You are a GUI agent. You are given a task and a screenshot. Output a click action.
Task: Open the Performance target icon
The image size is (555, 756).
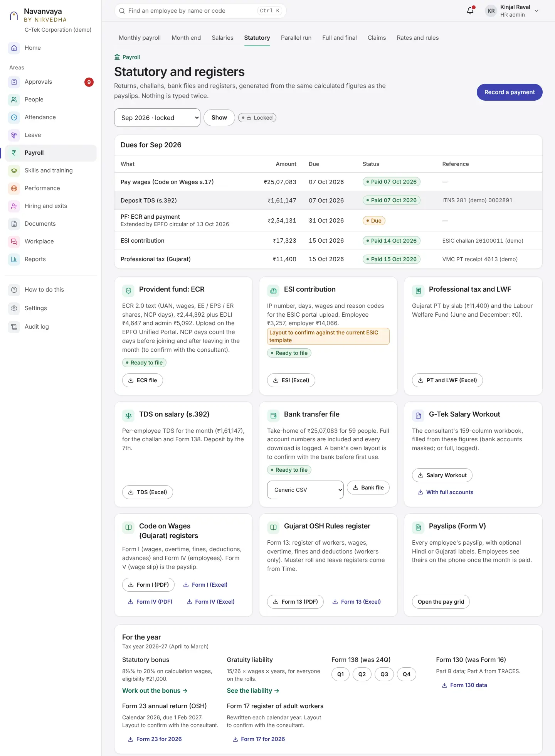click(x=14, y=188)
